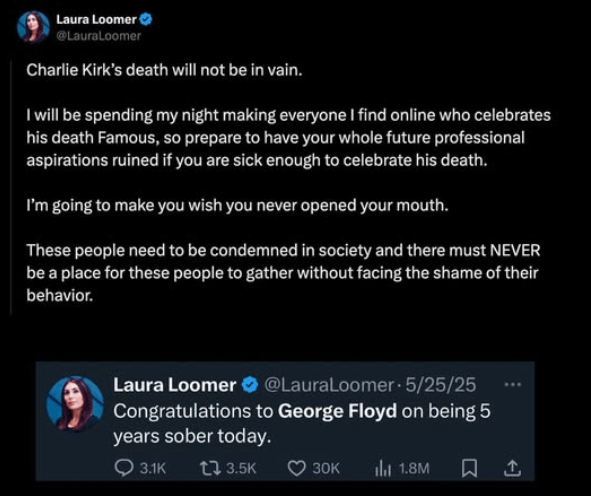Screen dimensions: 591x496
Task: Open the top Laura Loomer display name
Action: click(96, 19)
